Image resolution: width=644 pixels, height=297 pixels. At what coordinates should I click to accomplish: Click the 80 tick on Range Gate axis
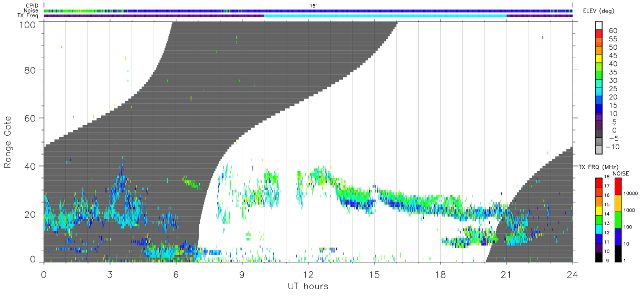[x=30, y=70]
